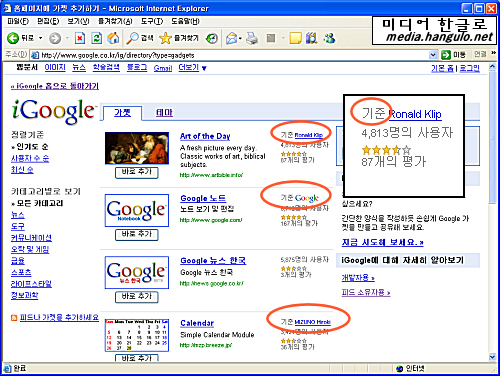Click the 지금 시도해 보세요 link
This screenshot has width=500, height=376.
383,242
